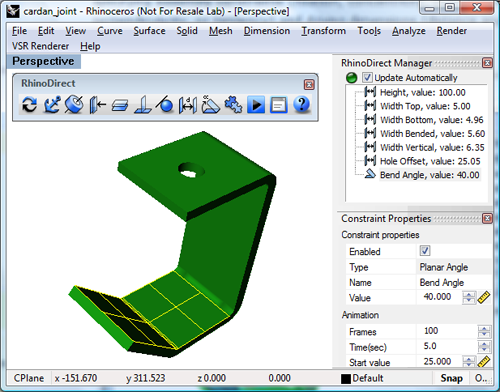Open the Edit menu
This screenshot has width=500, height=392.
[46, 31]
